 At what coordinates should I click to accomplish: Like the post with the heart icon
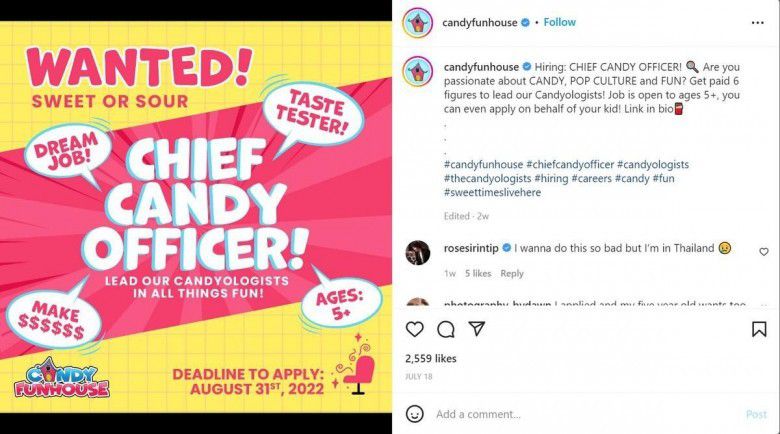(x=414, y=329)
